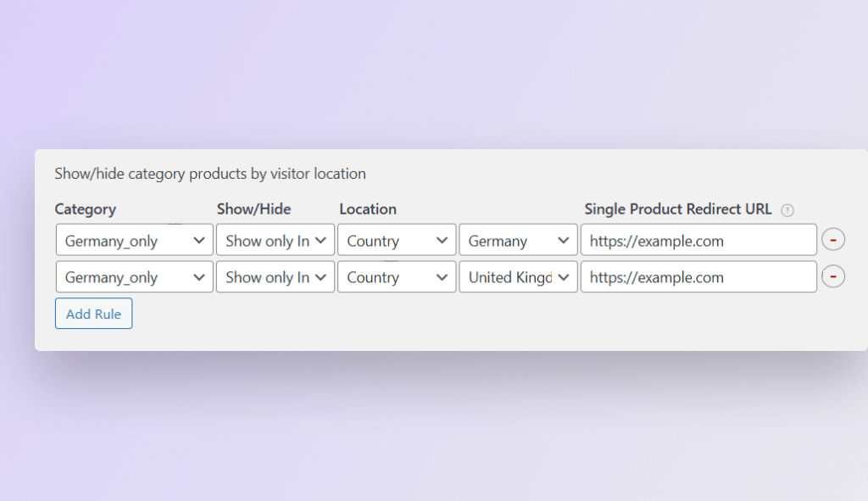Expand the second row's Show/Hide dropdown
This screenshot has height=501, width=868.
click(275, 277)
